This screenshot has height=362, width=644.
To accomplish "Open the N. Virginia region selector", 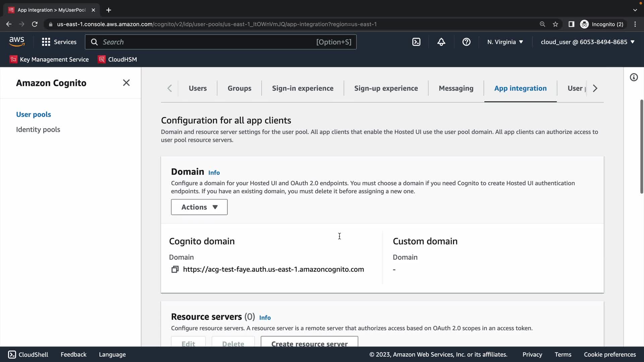I will [505, 42].
